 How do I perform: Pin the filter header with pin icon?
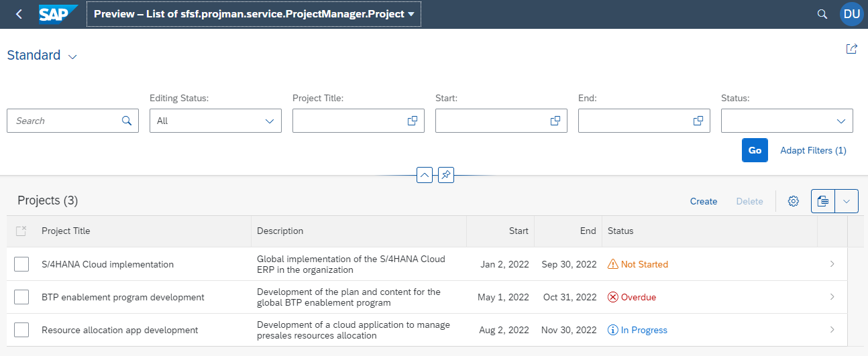[x=445, y=175]
